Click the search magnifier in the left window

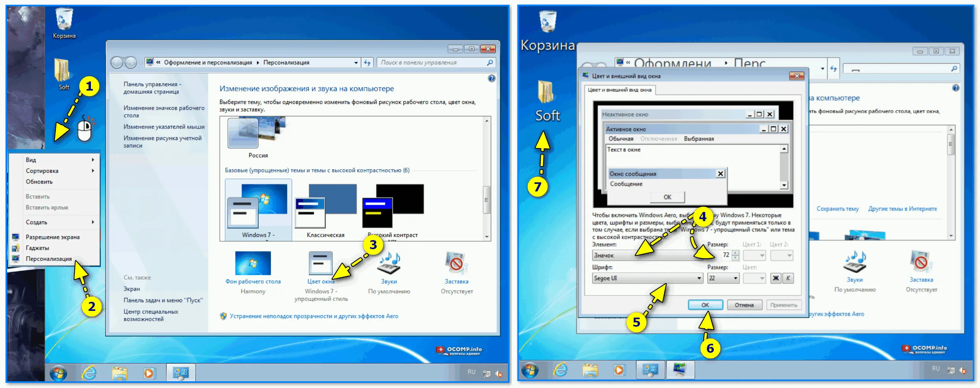click(490, 62)
